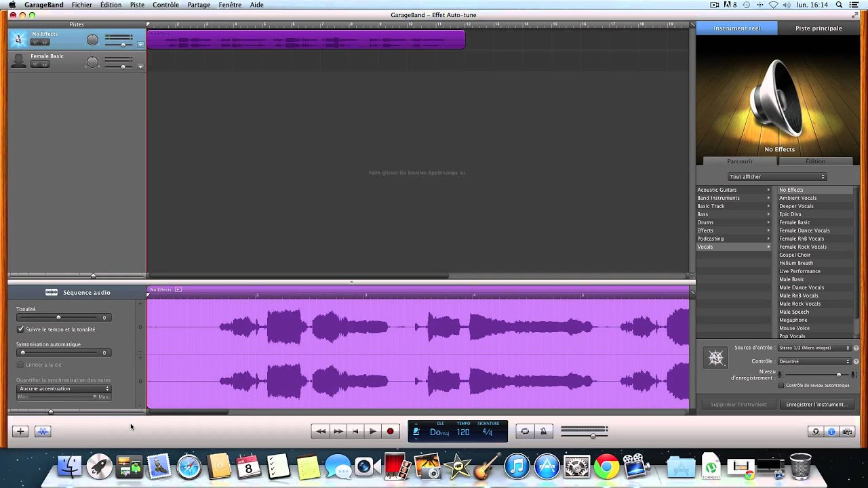Toggle the Track Info panel button
Viewport: 868px width, 488px height.
point(831,432)
